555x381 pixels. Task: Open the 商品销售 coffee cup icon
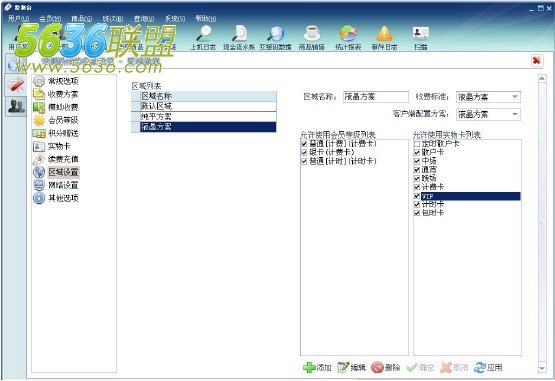[312, 34]
